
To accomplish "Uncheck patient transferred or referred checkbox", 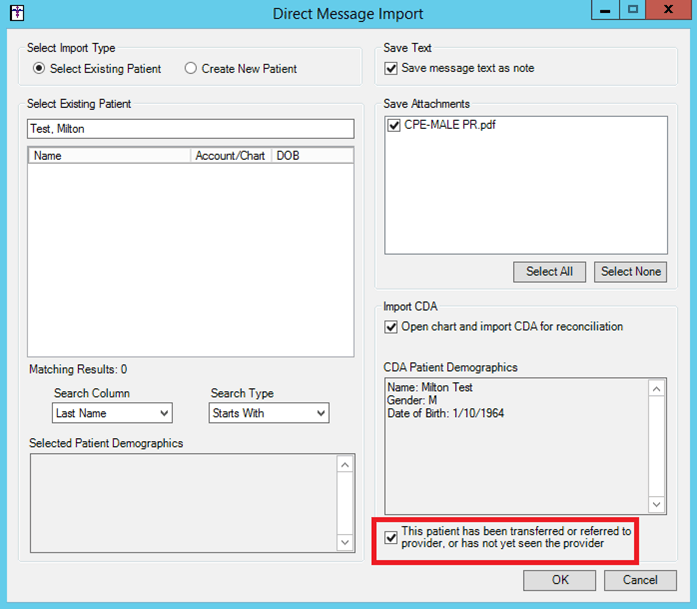I will pyautogui.click(x=391, y=538).
